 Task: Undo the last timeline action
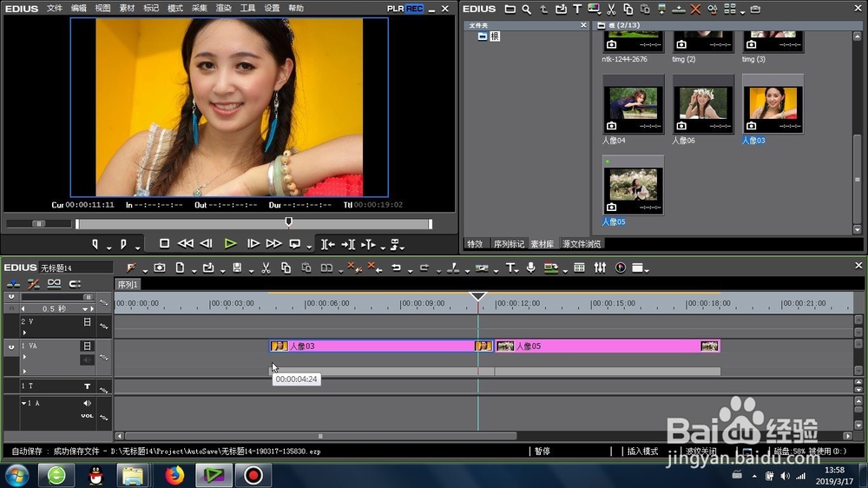pyautogui.click(x=397, y=268)
